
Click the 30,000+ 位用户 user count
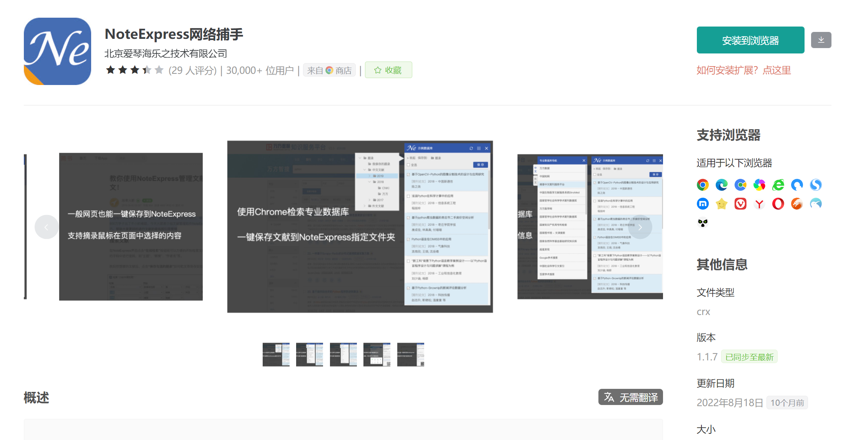coord(260,70)
